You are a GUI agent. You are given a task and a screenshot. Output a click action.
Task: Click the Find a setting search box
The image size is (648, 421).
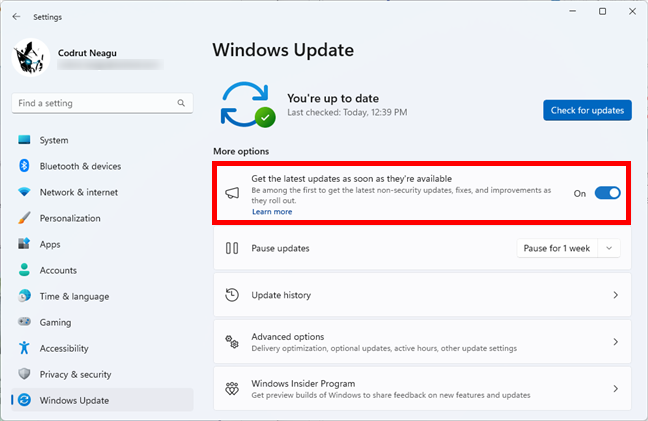click(102, 103)
